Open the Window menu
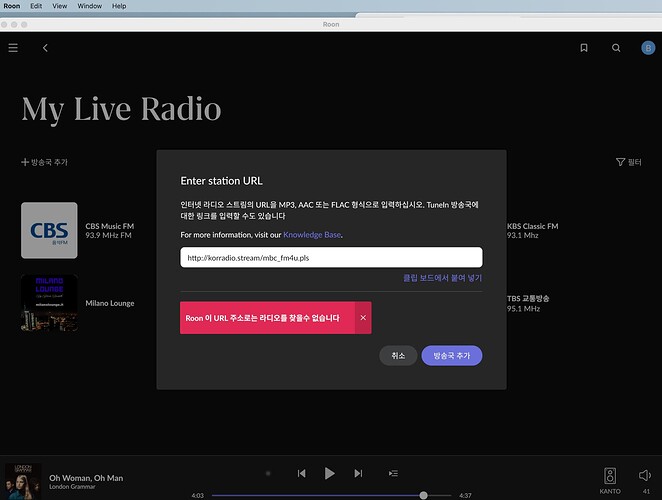 click(x=90, y=6)
